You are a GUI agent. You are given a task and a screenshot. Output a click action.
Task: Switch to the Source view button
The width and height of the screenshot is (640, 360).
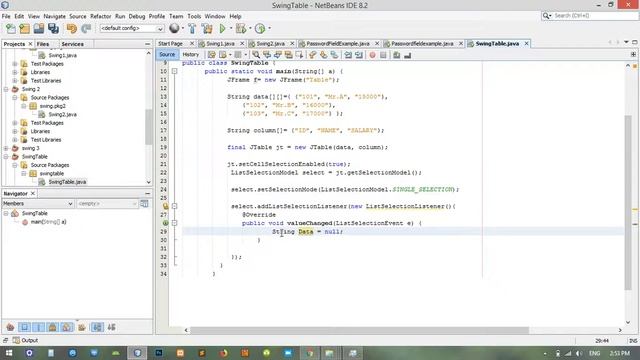[167, 54]
